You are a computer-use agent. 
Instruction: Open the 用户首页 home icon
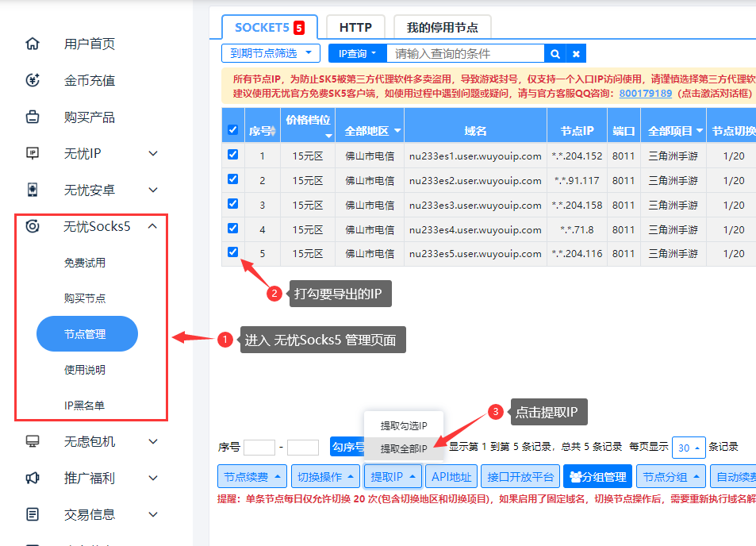pos(32,44)
